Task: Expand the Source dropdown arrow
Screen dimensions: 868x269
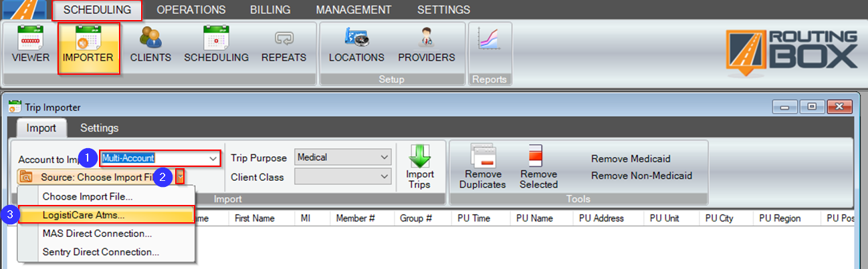Action: 181,177
